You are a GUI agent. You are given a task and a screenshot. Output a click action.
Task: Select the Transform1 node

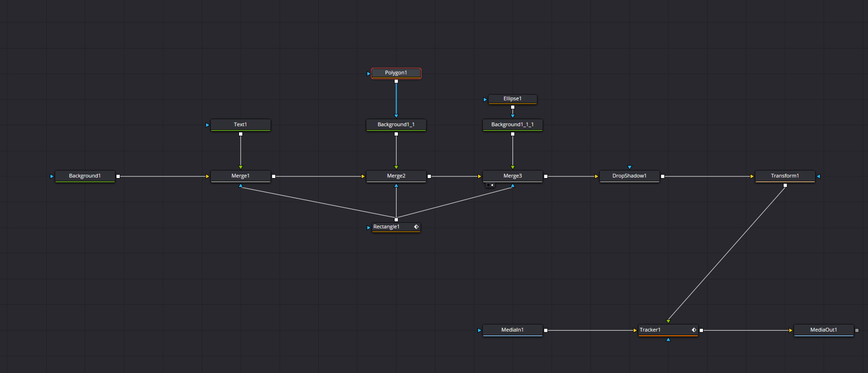785,176
